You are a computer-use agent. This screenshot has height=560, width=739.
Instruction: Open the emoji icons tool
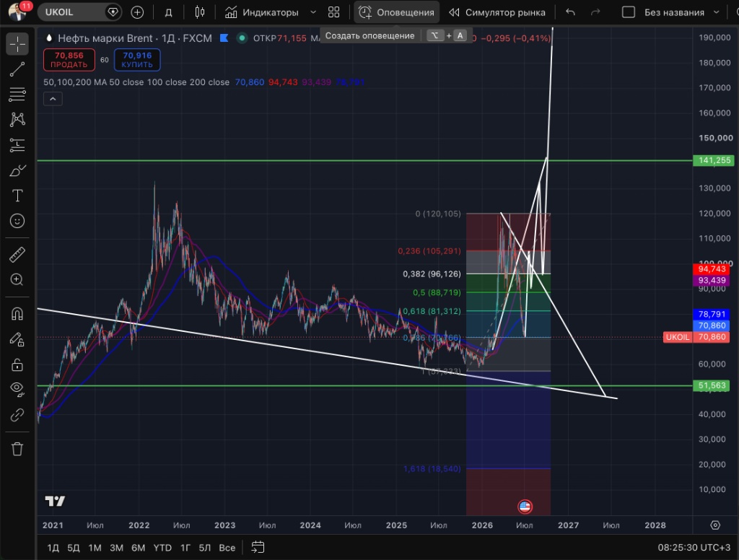click(x=17, y=221)
